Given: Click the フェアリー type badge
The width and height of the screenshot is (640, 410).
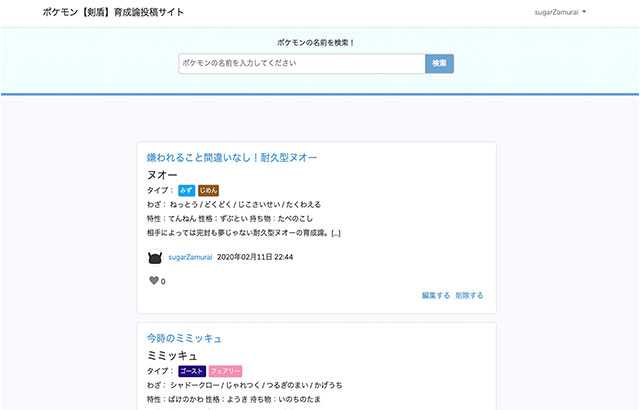Looking at the screenshot, I should pyautogui.click(x=225, y=371).
